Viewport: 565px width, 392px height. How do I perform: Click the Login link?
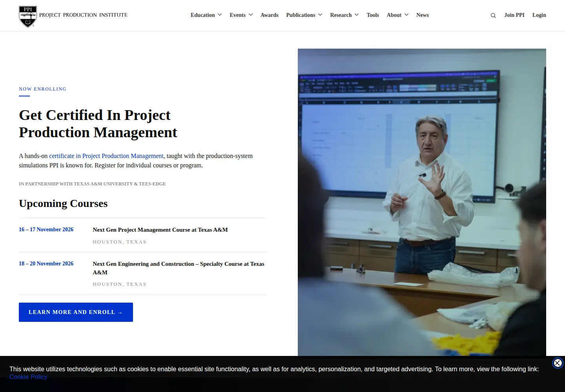tap(539, 15)
